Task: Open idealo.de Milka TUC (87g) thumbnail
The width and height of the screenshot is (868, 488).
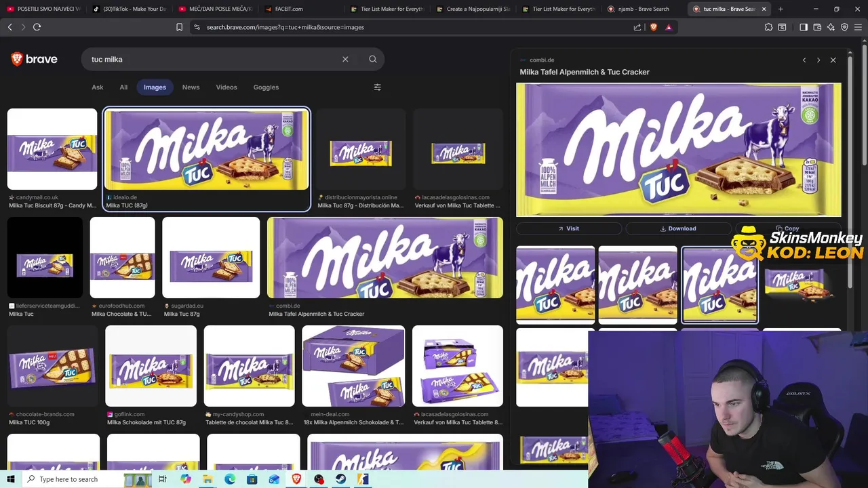Action: [x=207, y=150]
